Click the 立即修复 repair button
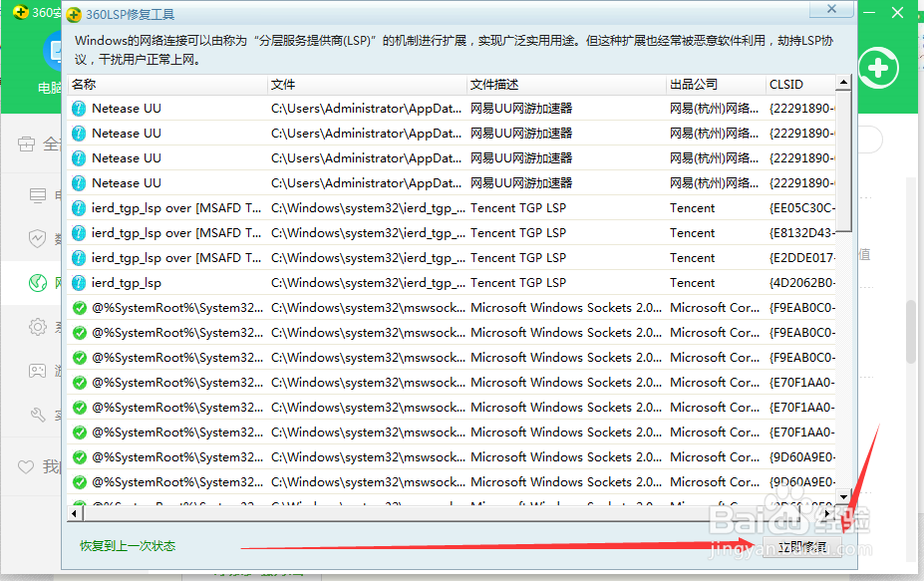This screenshot has width=924, height=581. (802, 546)
